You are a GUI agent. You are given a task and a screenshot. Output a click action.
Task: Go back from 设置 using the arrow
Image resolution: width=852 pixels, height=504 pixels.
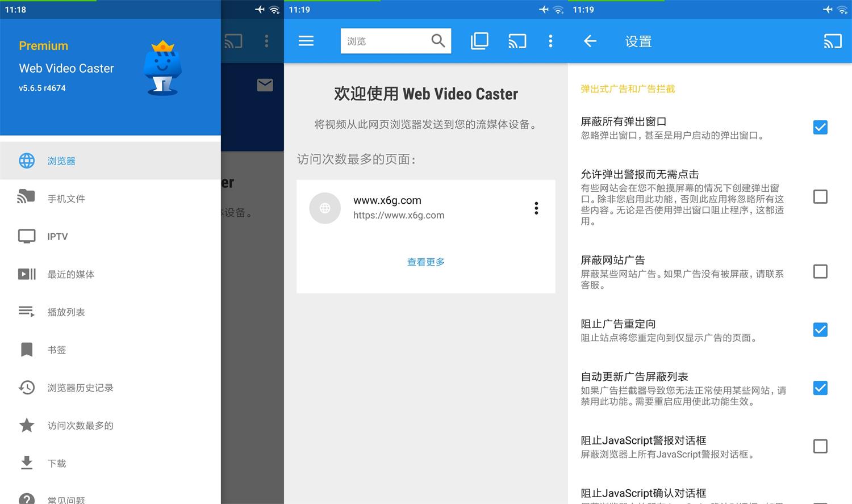[590, 40]
